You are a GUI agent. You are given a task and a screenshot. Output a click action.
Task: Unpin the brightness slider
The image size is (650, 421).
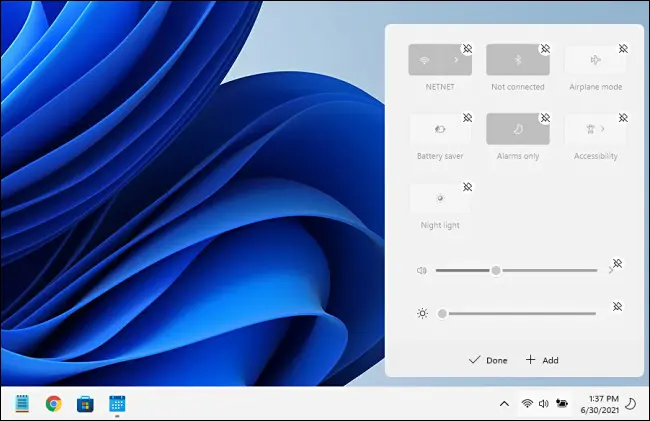coord(617,306)
